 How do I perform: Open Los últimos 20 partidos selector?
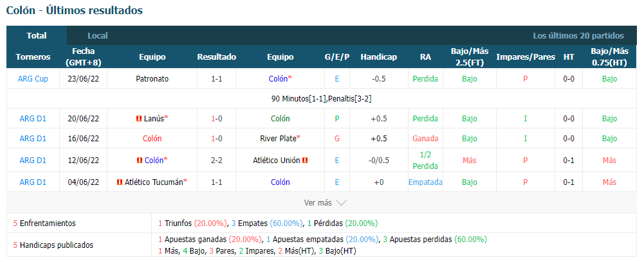click(x=578, y=36)
